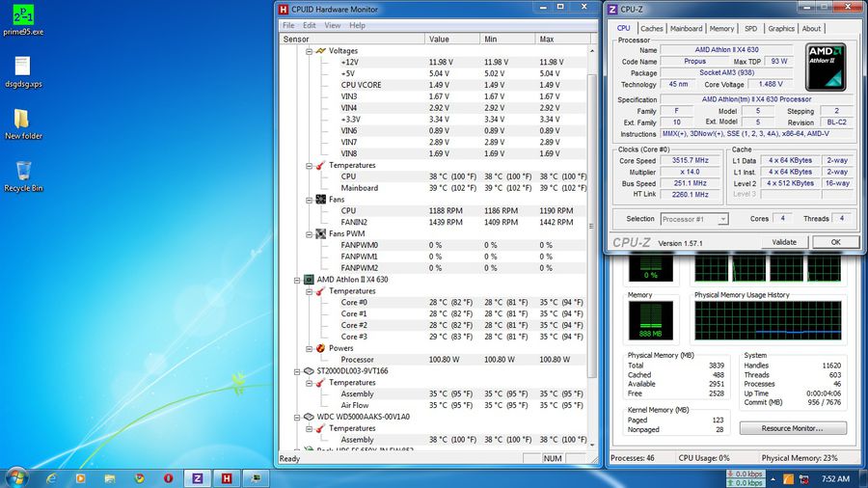Switch to HWMonitor taskbar button
The width and height of the screenshot is (868, 488).
coord(227,478)
